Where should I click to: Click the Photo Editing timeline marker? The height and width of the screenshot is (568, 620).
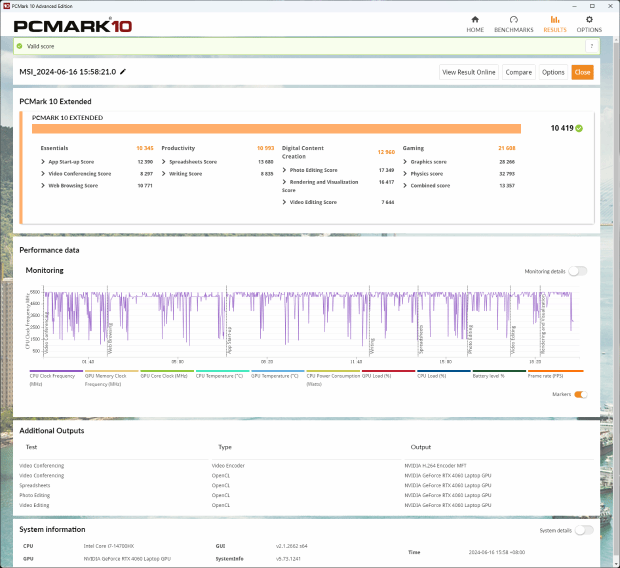tap(470, 339)
